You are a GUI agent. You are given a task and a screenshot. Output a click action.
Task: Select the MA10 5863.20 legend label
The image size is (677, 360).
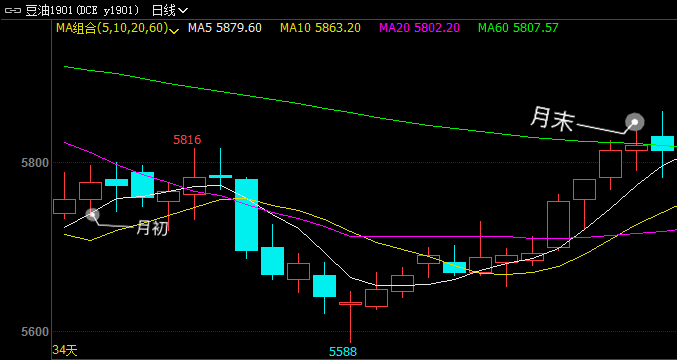(320, 28)
